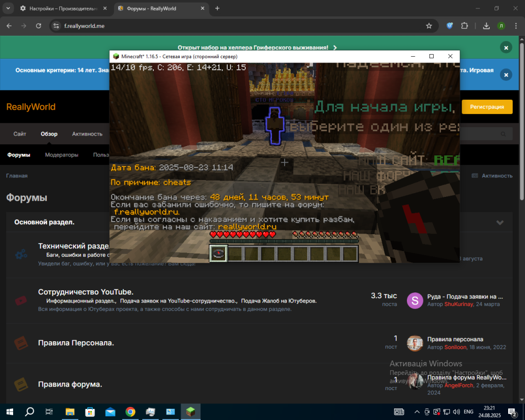The image size is (525, 420).
Task: Bookmark this page with the star icon
Action: pyautogui.click(x=429, y=26)
